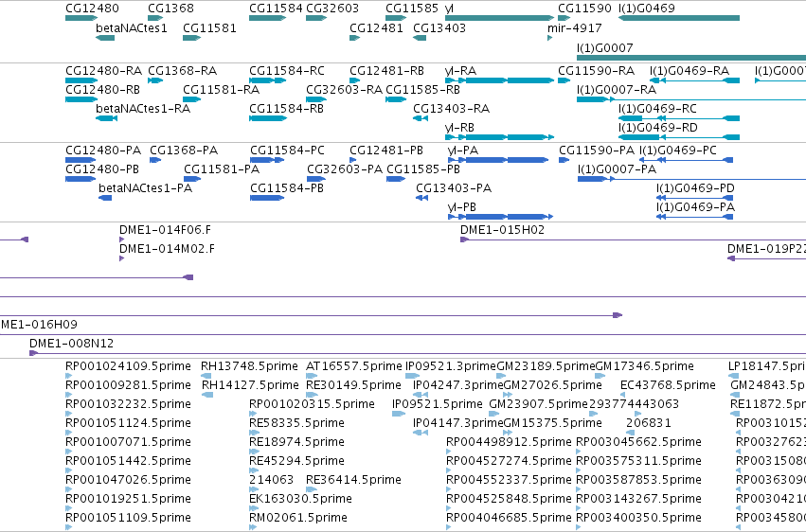The image size is (806, 532).
Task: Click protein CG1368-PA
Action: [184, 150]
